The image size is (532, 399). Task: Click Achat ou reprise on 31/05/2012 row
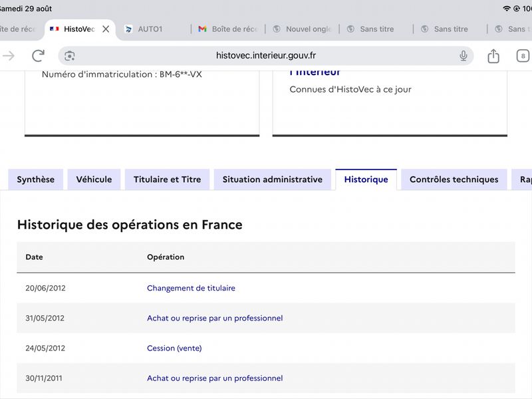pyautogui.click(x=215, y=319)
